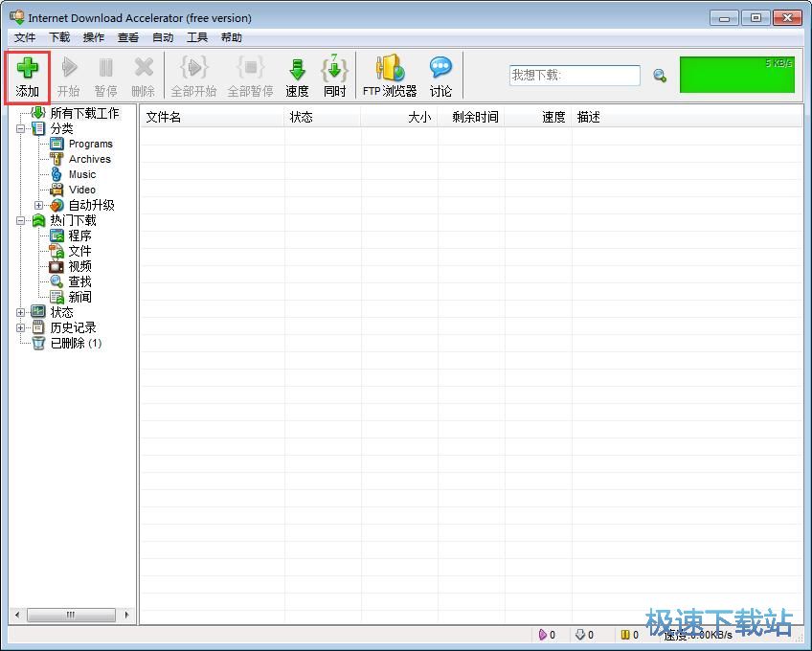Launch the FTP 浏览器 tool

click(390, 68)
